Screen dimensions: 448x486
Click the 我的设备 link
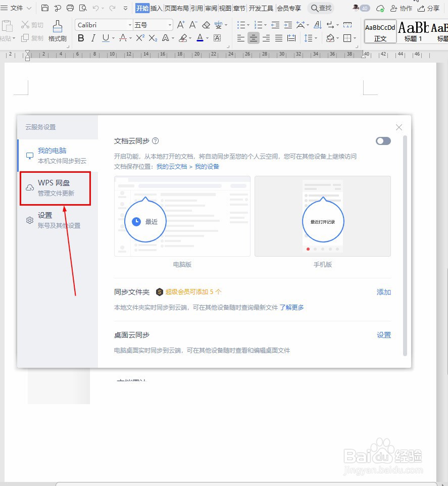point(207,166)
